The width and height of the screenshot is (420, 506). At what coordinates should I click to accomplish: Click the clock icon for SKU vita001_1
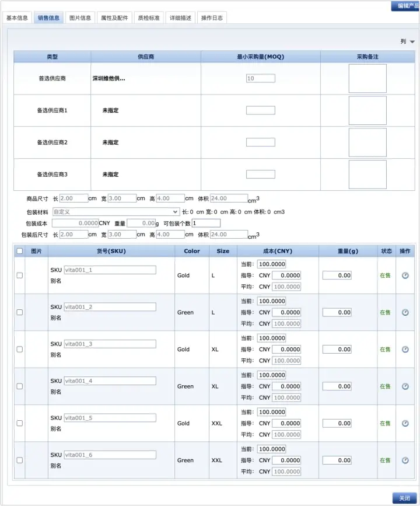point(405,275)
